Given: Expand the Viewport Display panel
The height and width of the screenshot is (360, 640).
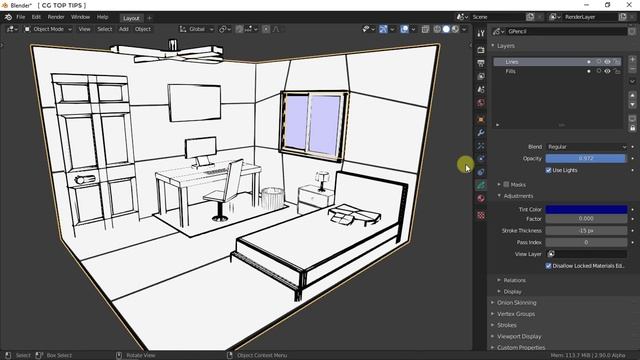Looking at the screenshot, I should pyautogui.click(x=493, y=336).
